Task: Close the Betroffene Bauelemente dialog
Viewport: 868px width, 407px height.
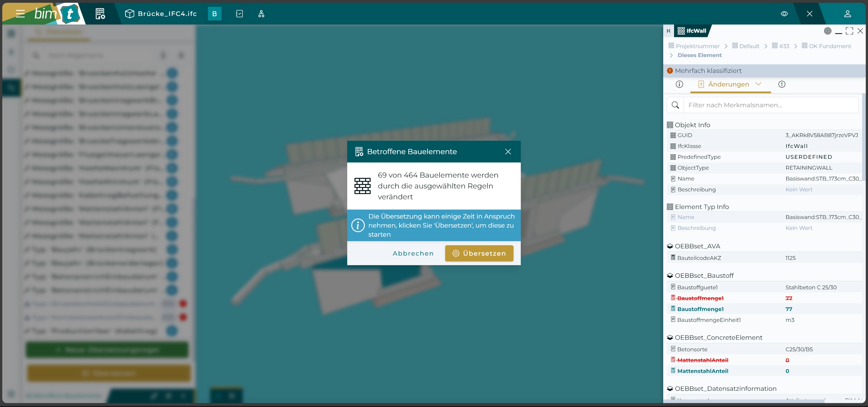Action: tap(508, 152)
